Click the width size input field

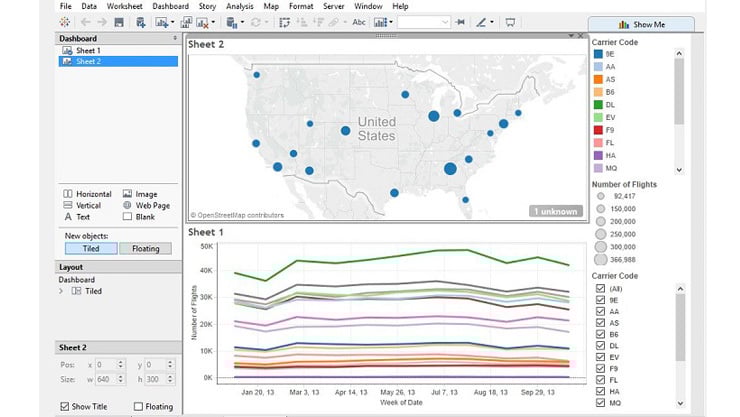pyautogui.click(x=106, y=379)
